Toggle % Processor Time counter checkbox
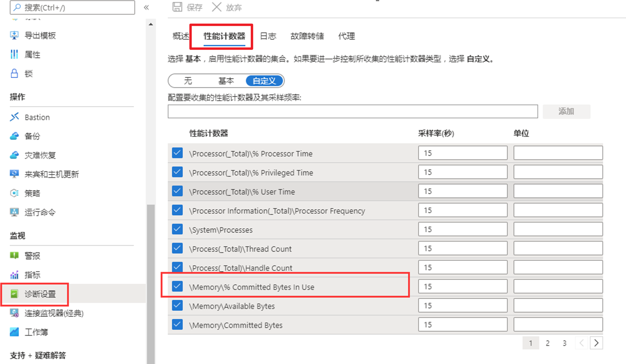Screen dimensions: 626x364 (x=177, y=153)
